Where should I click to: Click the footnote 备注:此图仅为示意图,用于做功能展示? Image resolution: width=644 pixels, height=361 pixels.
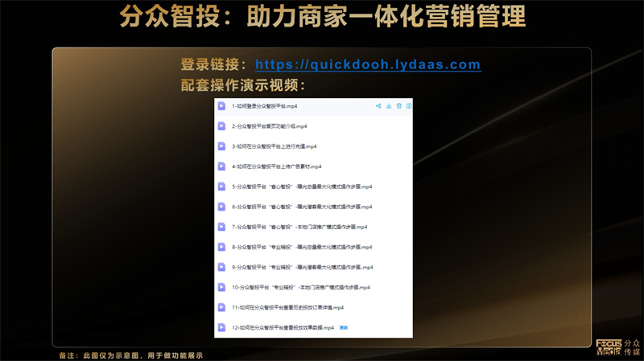click(x=131, y=355)
